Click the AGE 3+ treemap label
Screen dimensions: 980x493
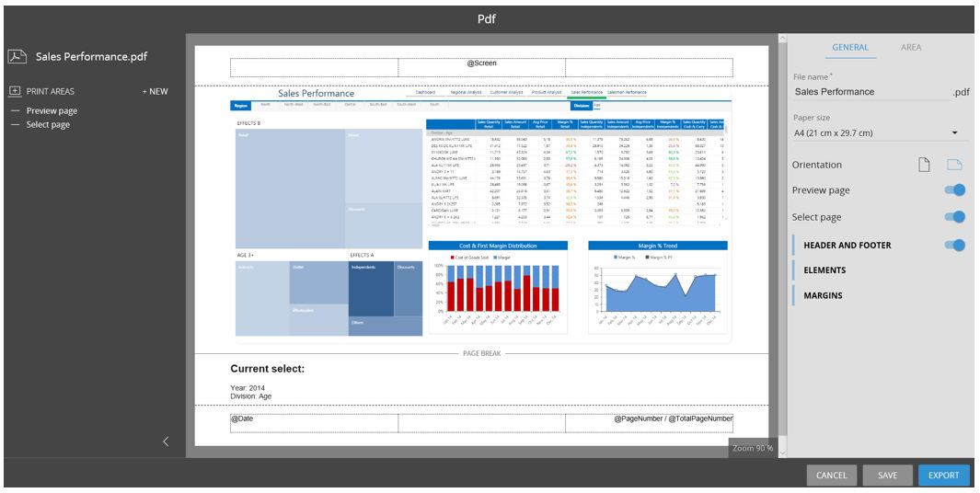click(246, 255)
